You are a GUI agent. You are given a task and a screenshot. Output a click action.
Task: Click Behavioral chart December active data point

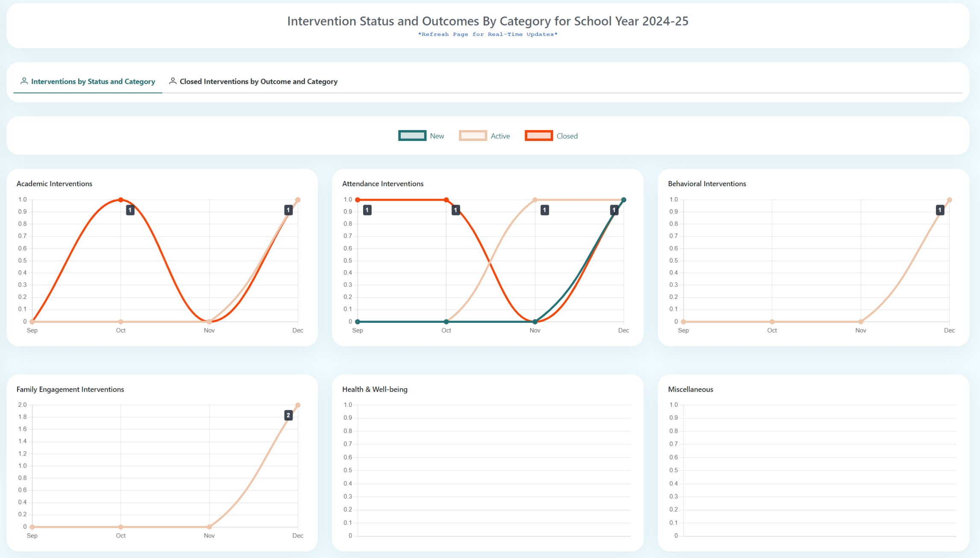point(949,200)
